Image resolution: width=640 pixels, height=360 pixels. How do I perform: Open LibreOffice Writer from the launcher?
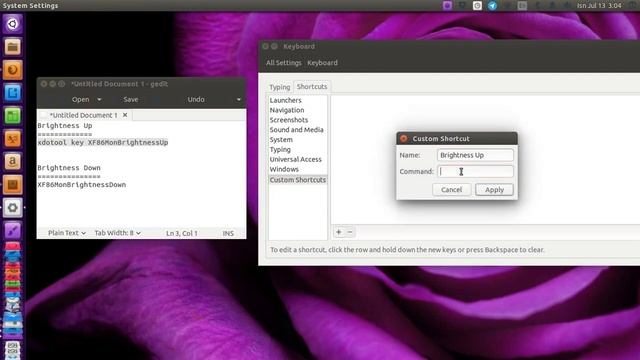[x=13, y=93]
